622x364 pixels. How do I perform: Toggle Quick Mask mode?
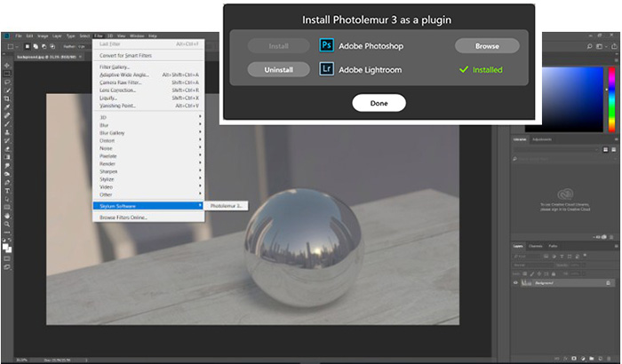coord(7,258)
